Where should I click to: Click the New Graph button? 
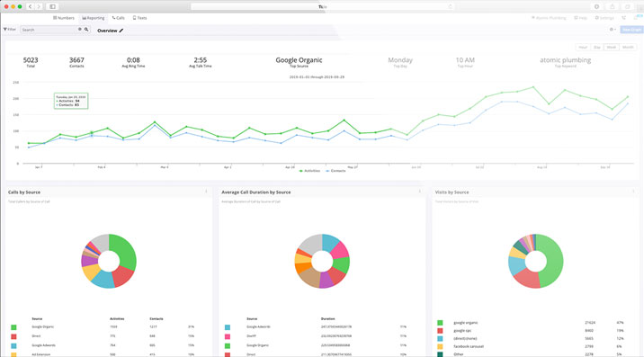pos(631,30)
